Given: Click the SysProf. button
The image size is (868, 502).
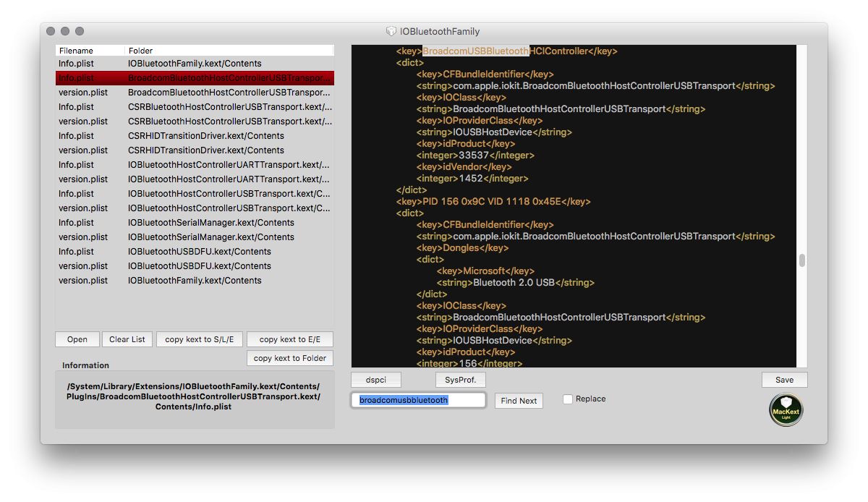Looking at the screenshot, I should coord(460,380).
